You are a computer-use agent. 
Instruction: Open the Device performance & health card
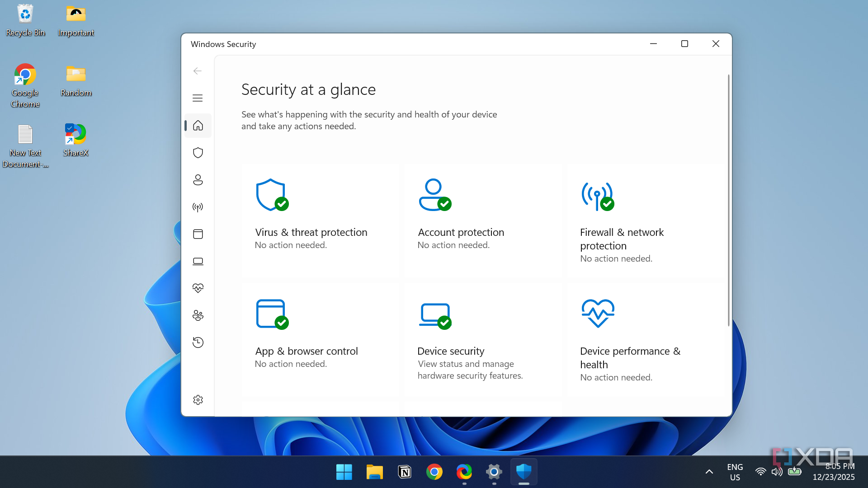pyautogui.click(x=646, y=340)
